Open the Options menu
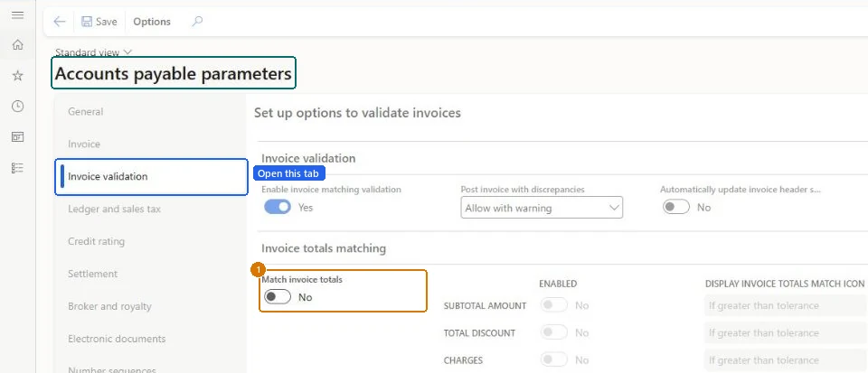This screenshot has height=373, width=868. [x=152, y=22]
